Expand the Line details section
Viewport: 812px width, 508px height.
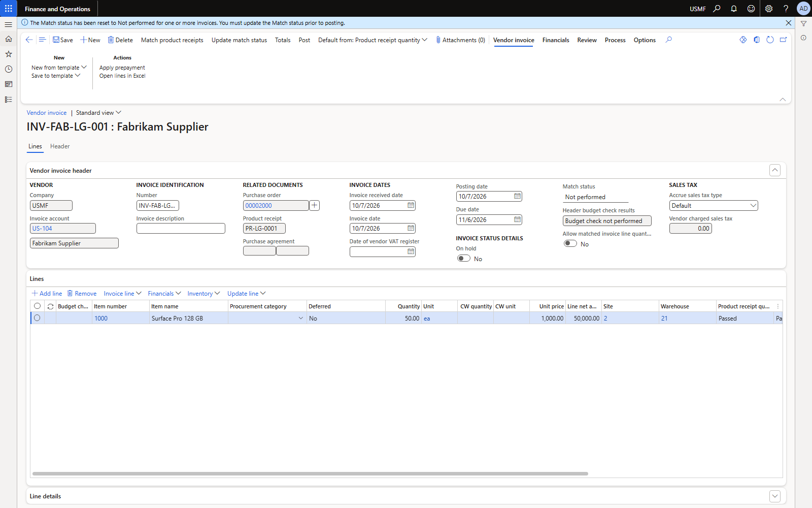coord(774,496)
